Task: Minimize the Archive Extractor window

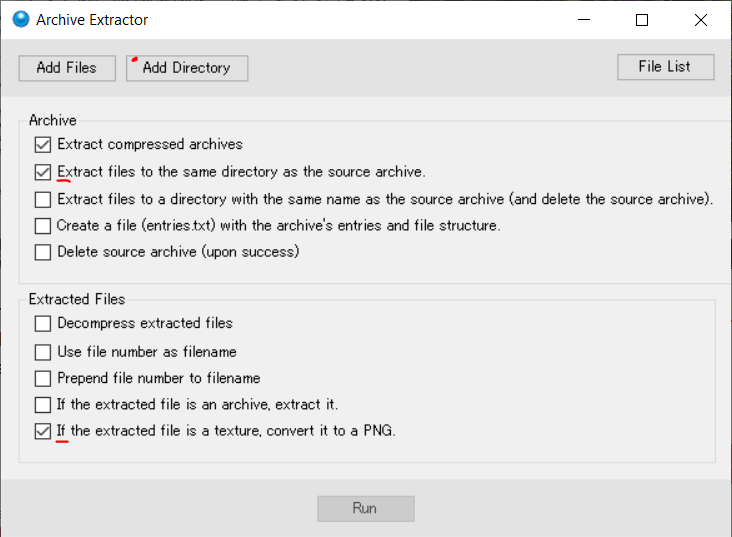Action: [584, 20]
